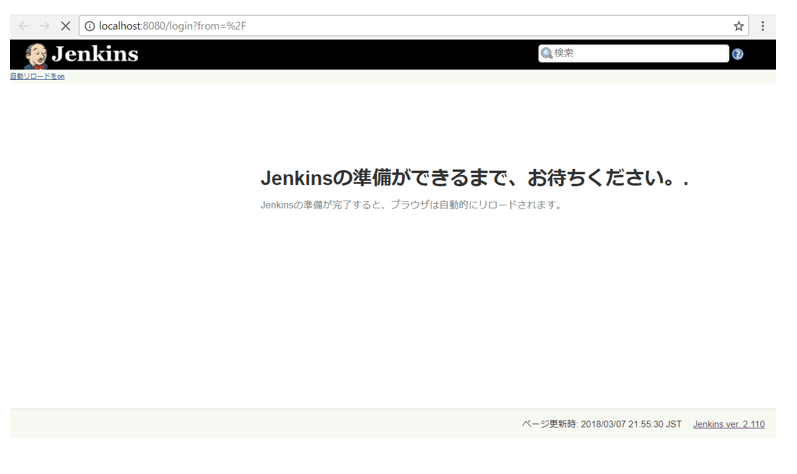Click the page timestamp 2018/03/07 21:55:30 JST
The width and height of the screenshot is (797, 474).
pyautogui.click(x=631, y=424)
